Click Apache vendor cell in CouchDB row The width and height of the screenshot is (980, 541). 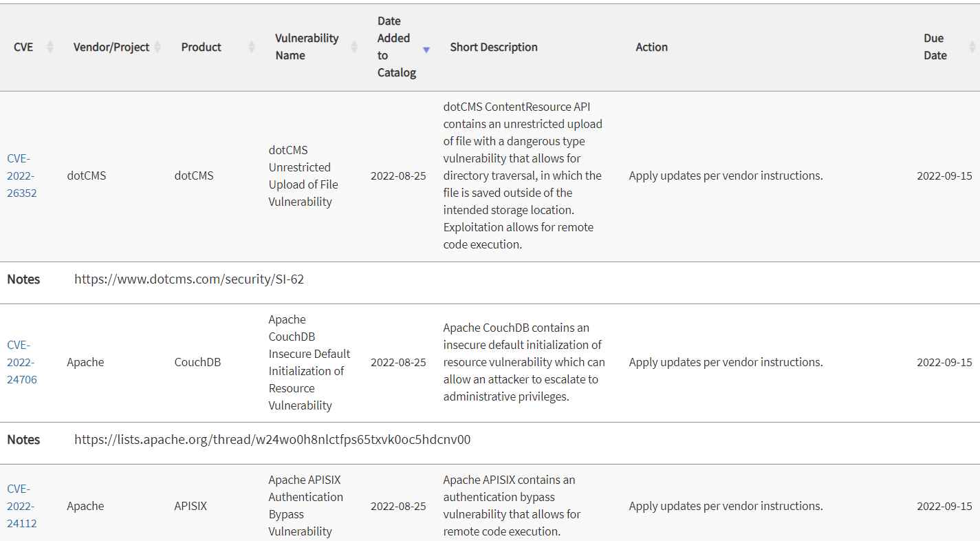(85, 362)
